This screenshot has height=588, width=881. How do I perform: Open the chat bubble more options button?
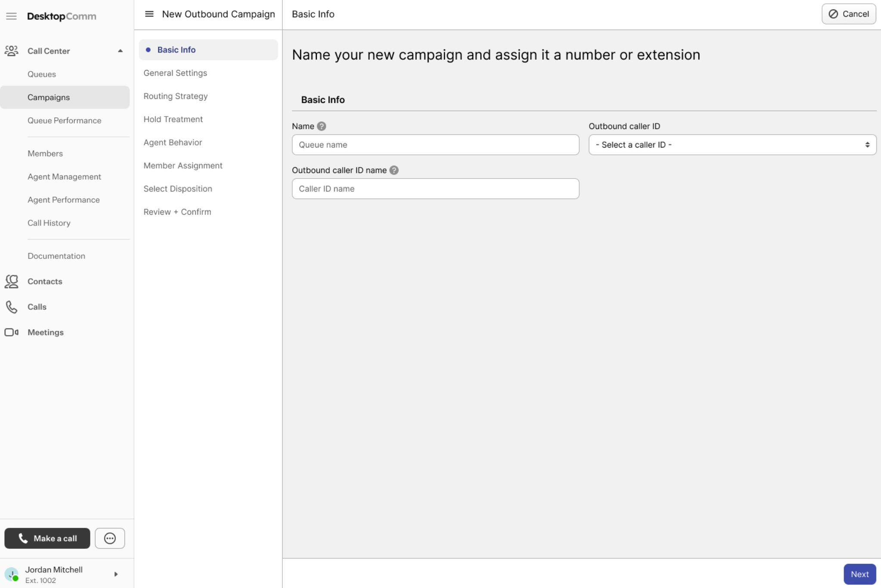[x=110, y=538]
